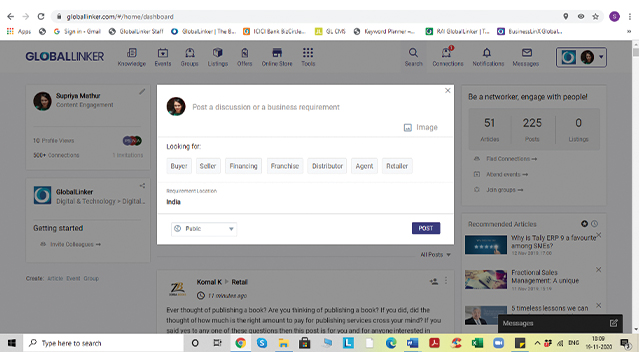
Task: Expand the All Posts filter dropdown
Action: click(x=436, y=255)
